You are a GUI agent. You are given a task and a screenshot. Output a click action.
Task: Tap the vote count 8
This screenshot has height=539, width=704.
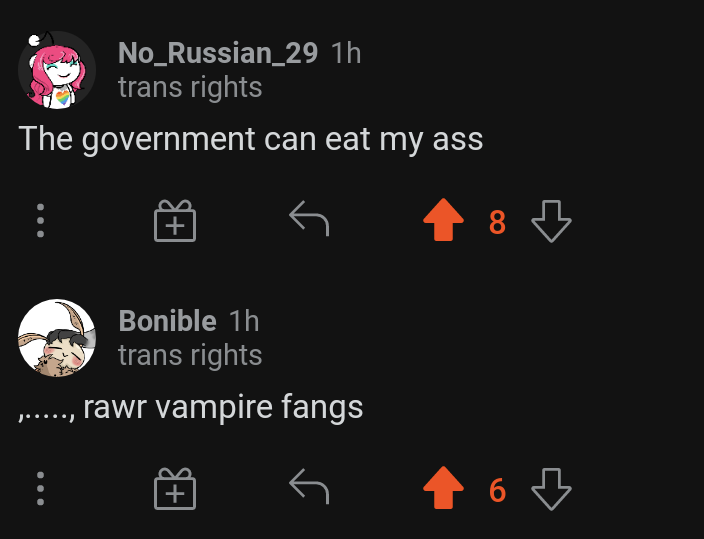(497, 222)
